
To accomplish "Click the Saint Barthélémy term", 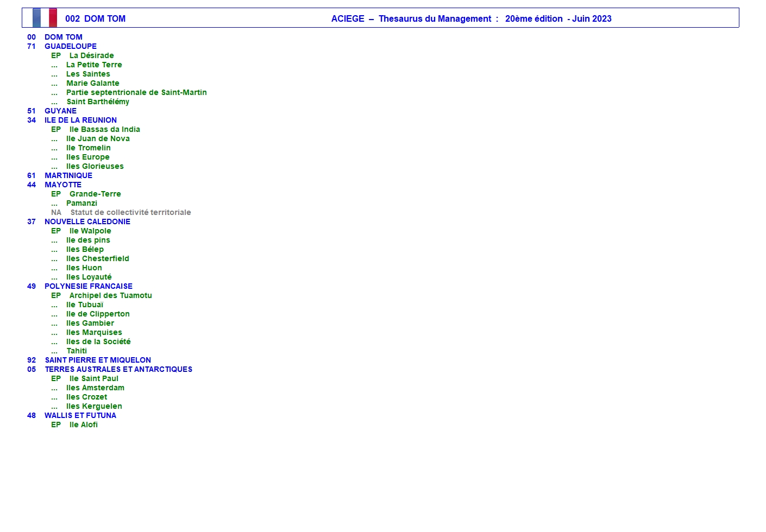I will click(x=98, y=102).
